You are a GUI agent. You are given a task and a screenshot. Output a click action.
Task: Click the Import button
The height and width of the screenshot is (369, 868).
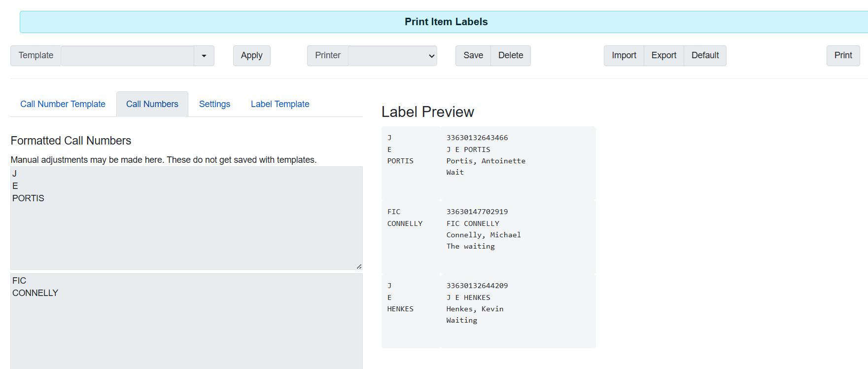[x=624, y=56]
